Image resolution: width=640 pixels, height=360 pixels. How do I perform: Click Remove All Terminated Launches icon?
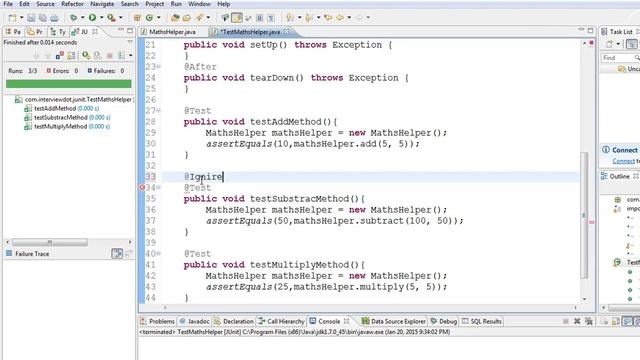[589, 321]
